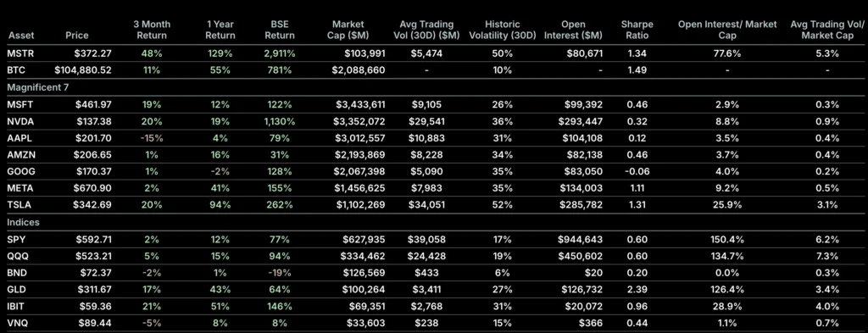Select the MSTR BSE Return value 2,911%

coord(280,53)
